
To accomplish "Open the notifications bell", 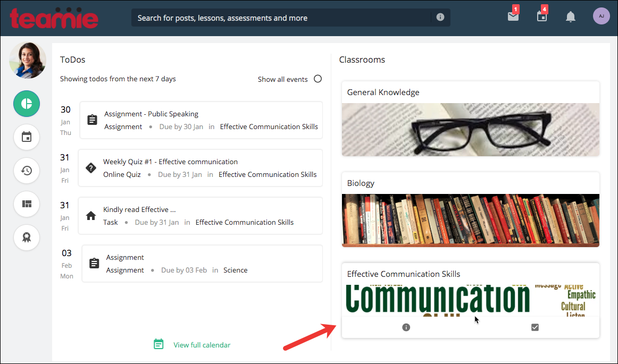I will pyautogui.click(x=571, y=16).
